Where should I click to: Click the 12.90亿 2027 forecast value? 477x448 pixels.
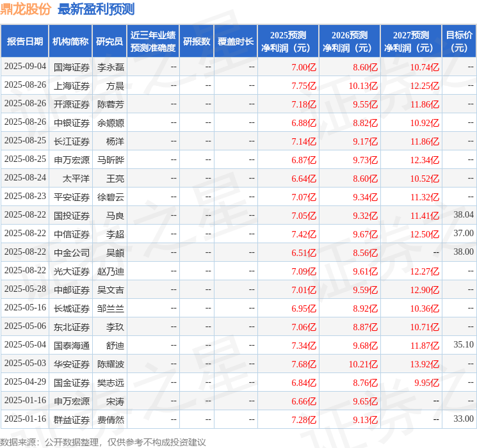(424, 290)
